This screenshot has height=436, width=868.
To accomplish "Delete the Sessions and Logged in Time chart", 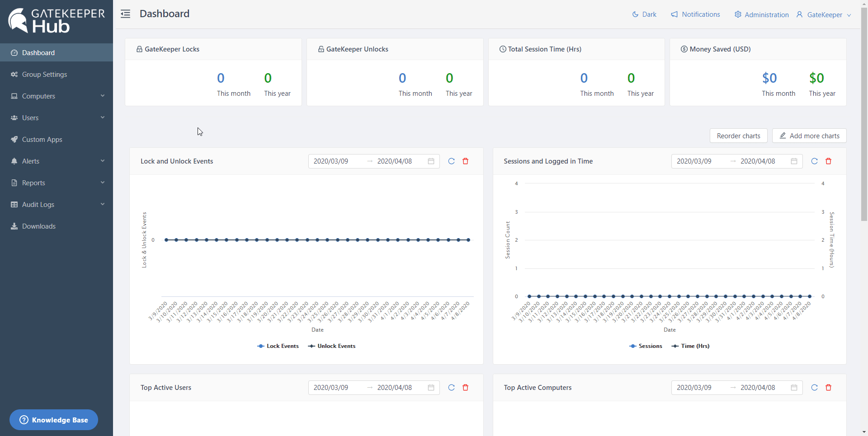I will 828,161.
